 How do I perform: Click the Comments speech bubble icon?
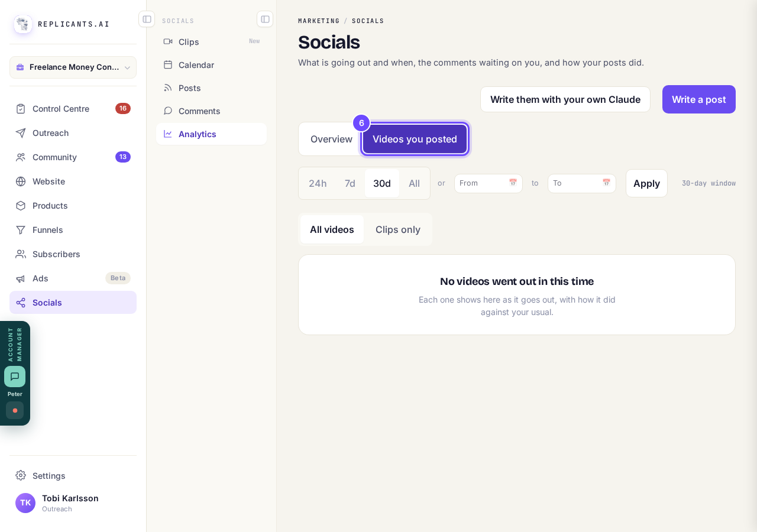pyautogui.click(x=168, y=111)
